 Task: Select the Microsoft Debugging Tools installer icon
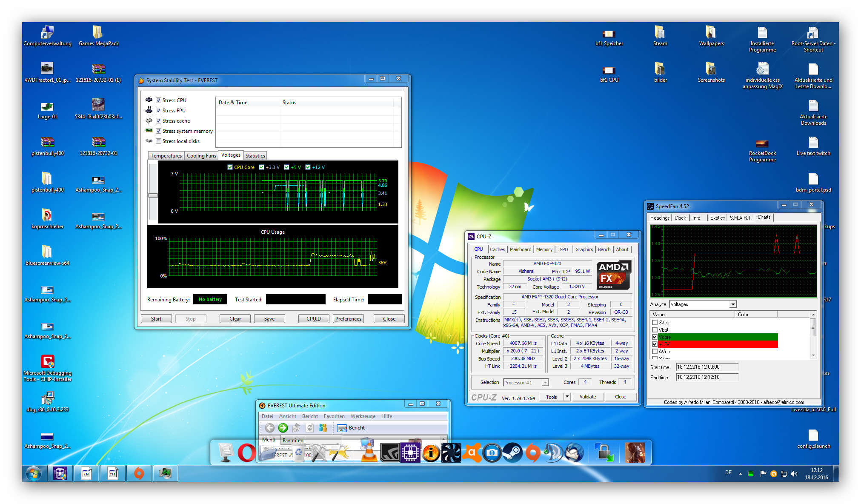click(47, 368)
